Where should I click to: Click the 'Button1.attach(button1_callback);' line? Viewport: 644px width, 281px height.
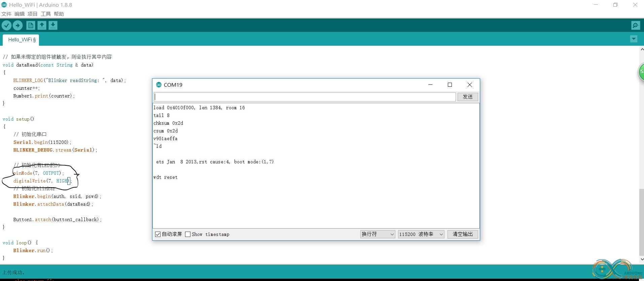(x=57, y=219)
